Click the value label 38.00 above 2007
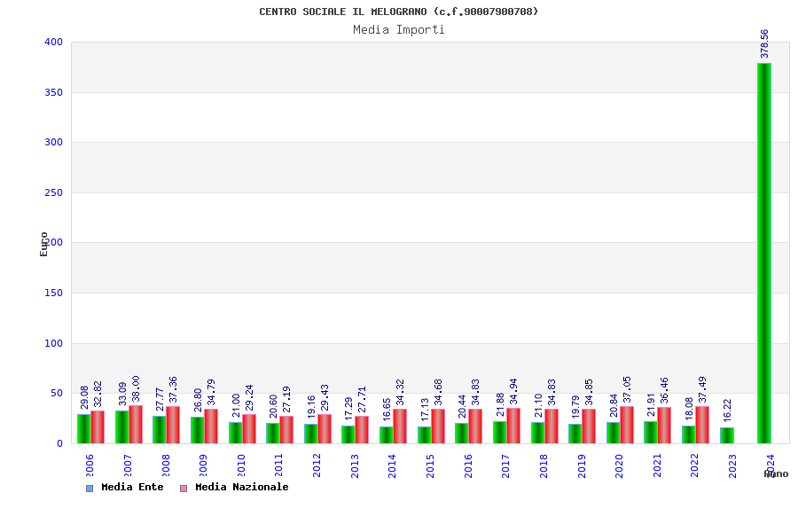The height and width of the screenshot is (532, 798). pos(136,388)
